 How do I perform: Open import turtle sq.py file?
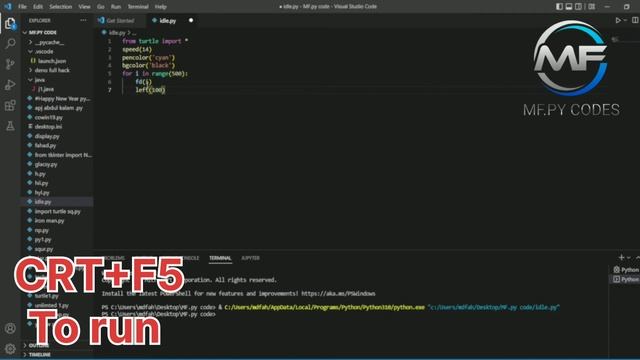[57, 211]
